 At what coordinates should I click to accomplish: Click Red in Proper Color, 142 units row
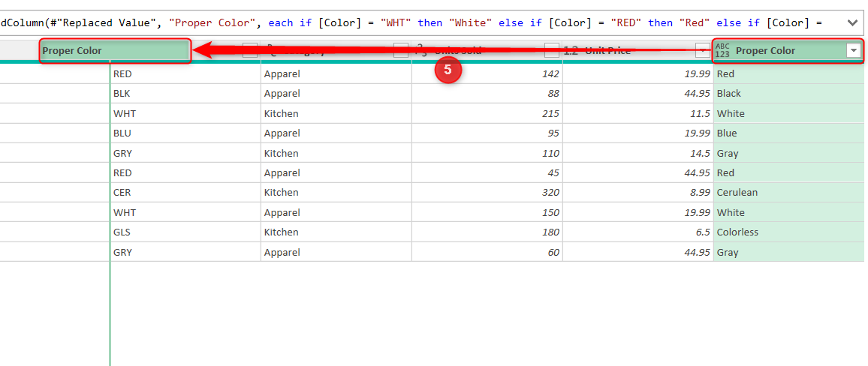click(789, 73)
